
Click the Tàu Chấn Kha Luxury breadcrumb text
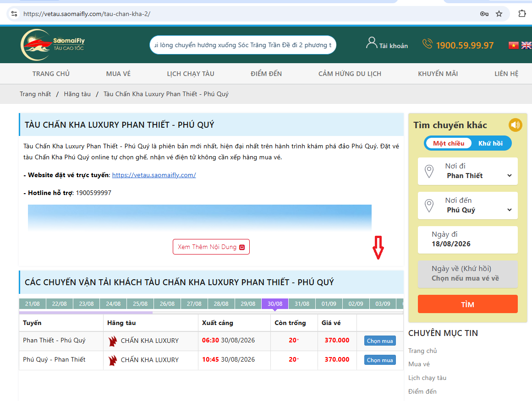(x=166, y=94)
